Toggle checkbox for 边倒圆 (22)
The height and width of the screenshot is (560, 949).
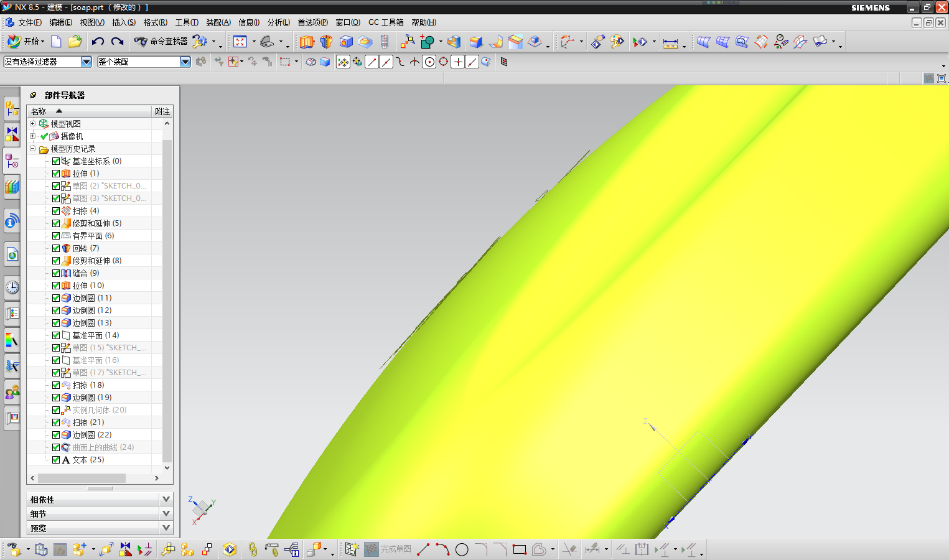tap(56, 435)
